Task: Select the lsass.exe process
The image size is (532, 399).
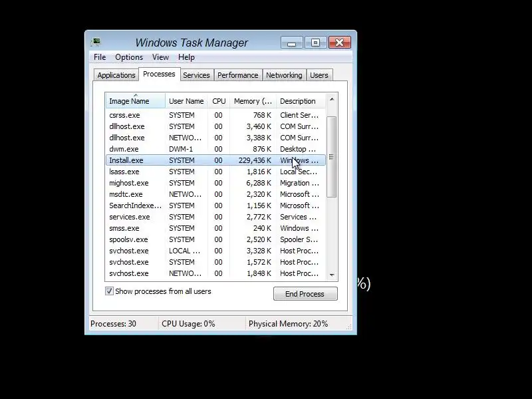Action: [215, 172]
